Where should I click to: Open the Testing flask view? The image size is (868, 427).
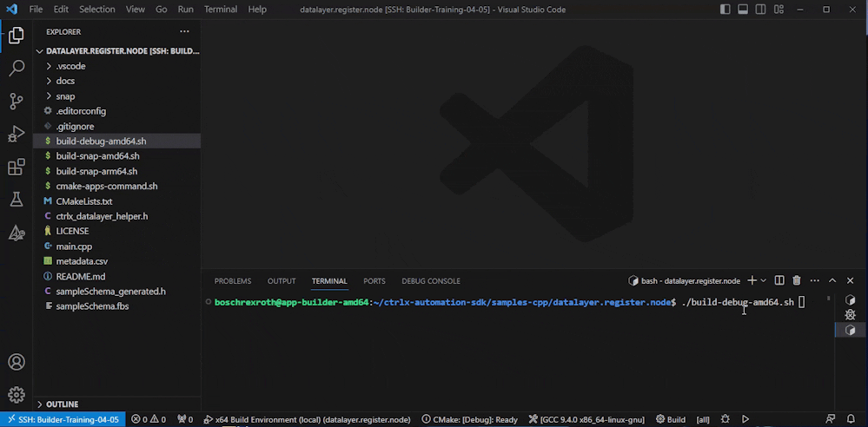coord(16,200)
